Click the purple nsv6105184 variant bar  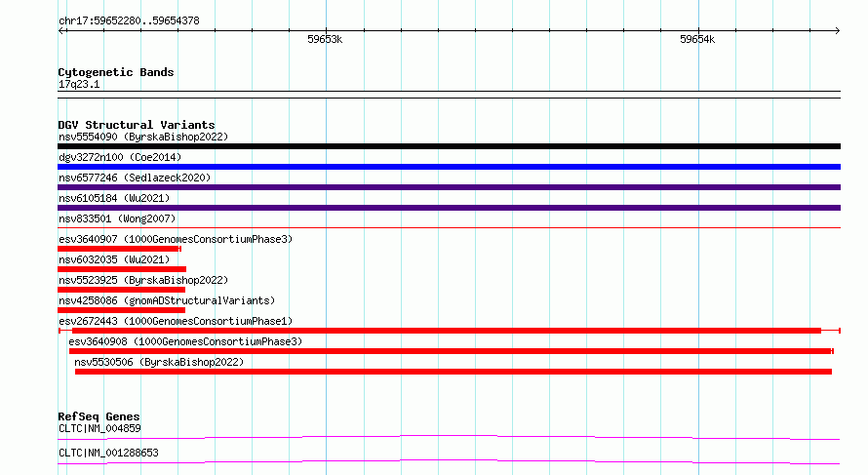(x=449, y=208)
